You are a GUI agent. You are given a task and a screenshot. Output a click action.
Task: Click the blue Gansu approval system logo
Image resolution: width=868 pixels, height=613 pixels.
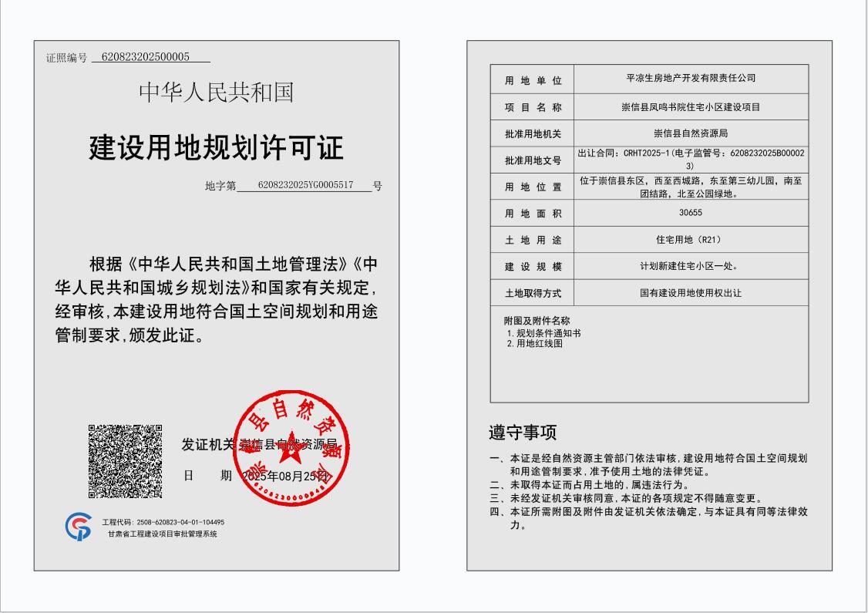pyautogui.click(x=78, y=527)
